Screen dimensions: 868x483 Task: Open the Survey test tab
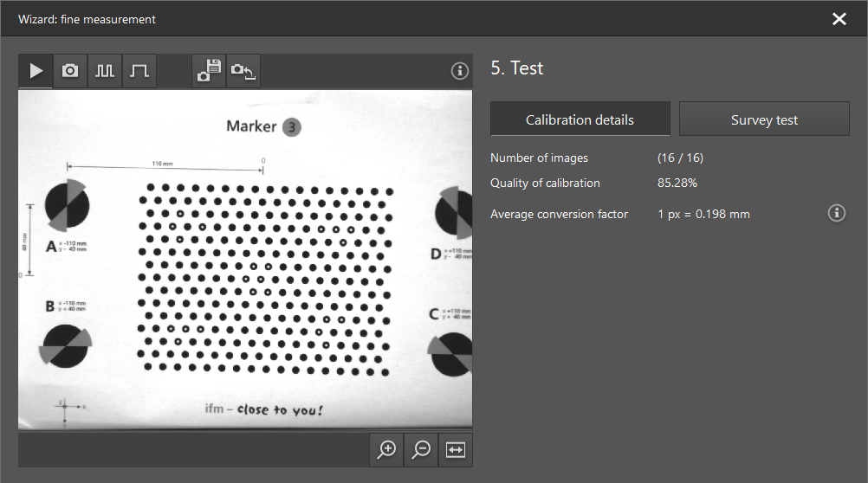[764, 119]
